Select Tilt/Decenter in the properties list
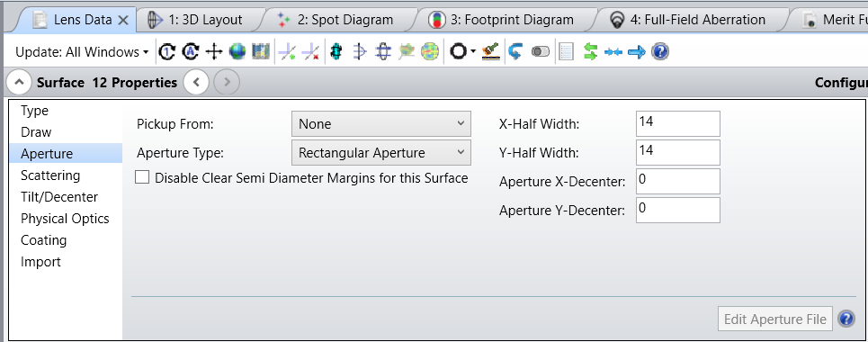 click(59, 197)
